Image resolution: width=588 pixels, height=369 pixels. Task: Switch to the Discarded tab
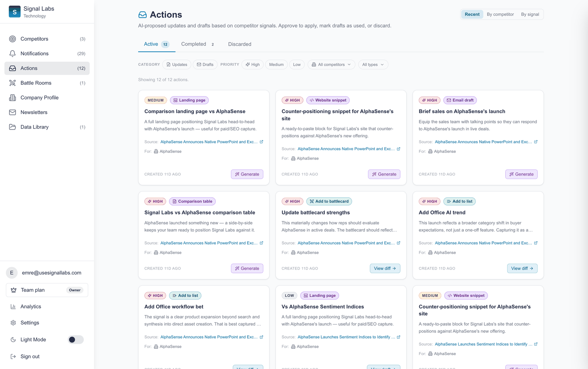[240, 44]
